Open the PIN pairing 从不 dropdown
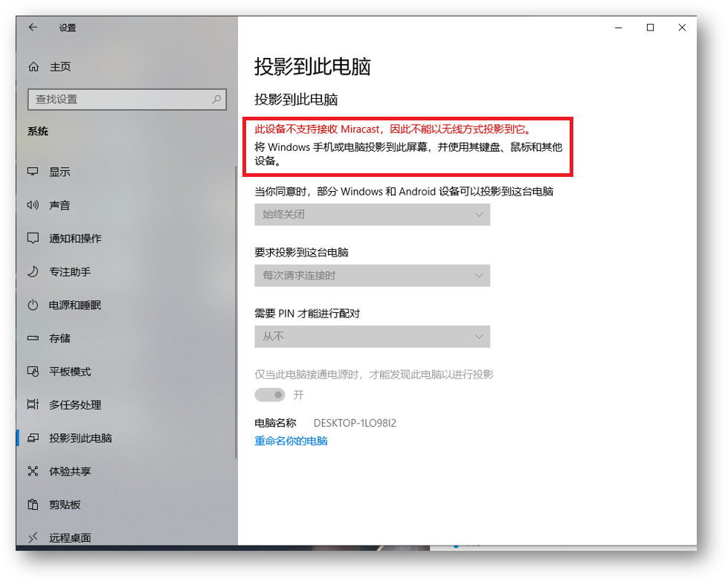The image size is (728, 582). (372, 336)
